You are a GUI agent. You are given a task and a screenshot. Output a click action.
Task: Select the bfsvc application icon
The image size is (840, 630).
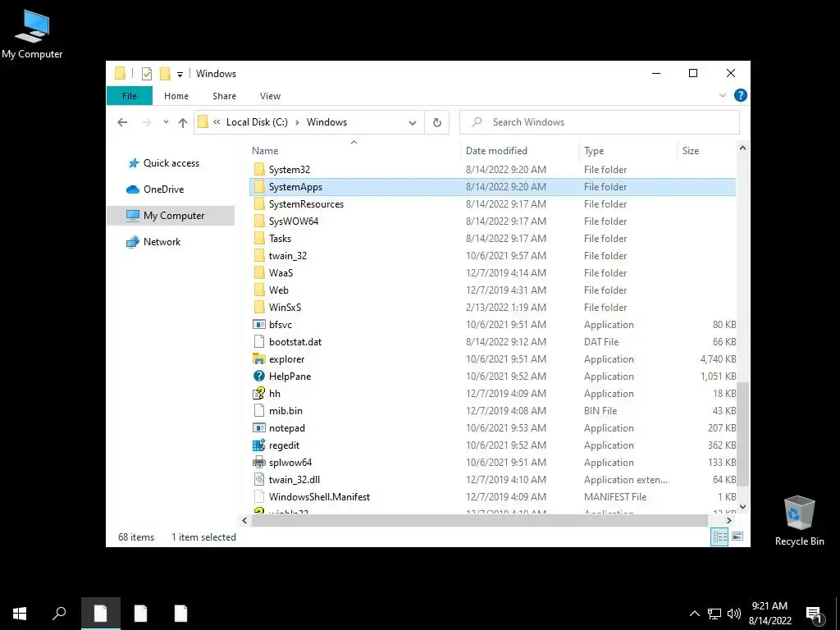point(258,324)
